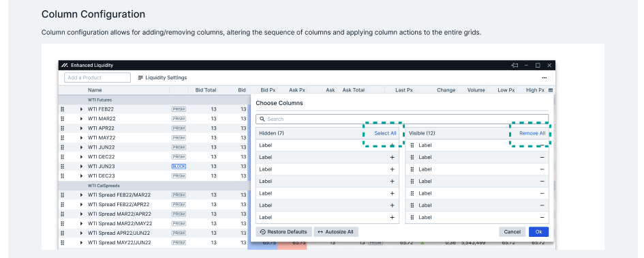Grab the drag handle of WTI JUN22 row

[63, 147]
